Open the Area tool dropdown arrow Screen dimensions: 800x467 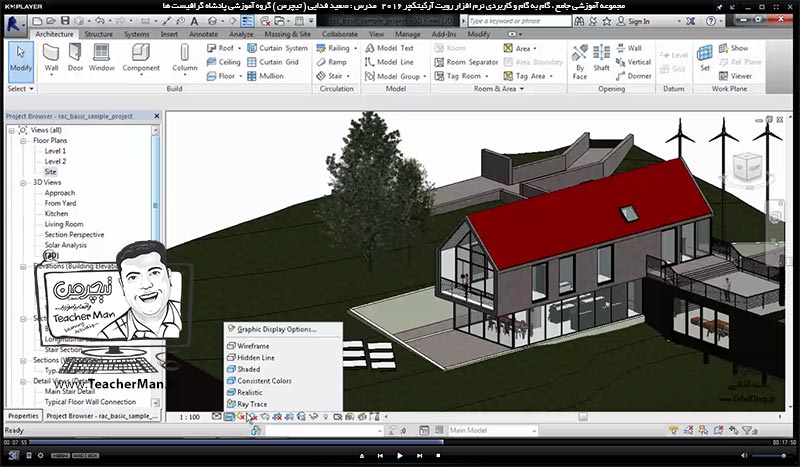tap(535, 48)
